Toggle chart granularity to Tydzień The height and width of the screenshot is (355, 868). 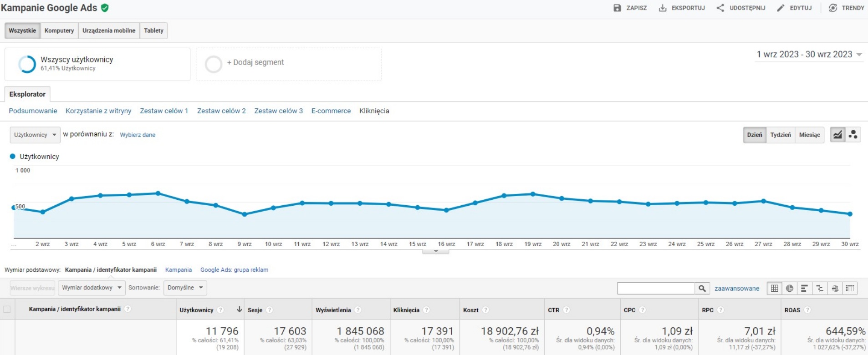point(780,135)
